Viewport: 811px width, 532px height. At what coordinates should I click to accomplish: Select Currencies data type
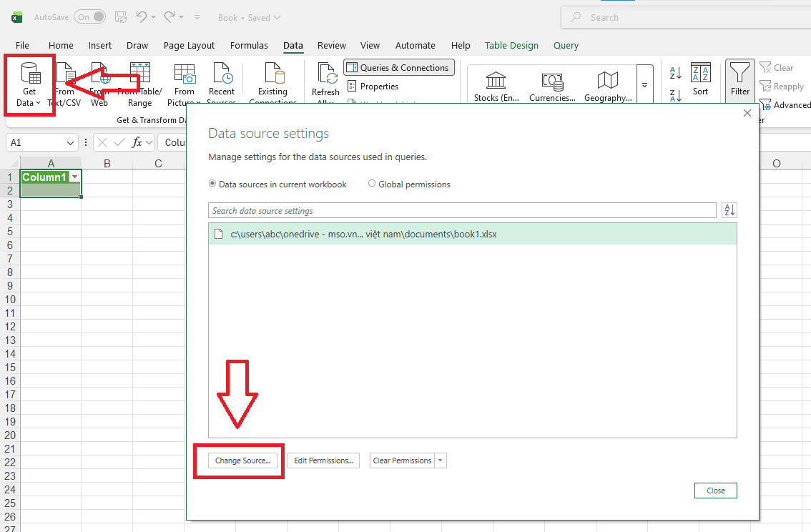click(552, 87)
